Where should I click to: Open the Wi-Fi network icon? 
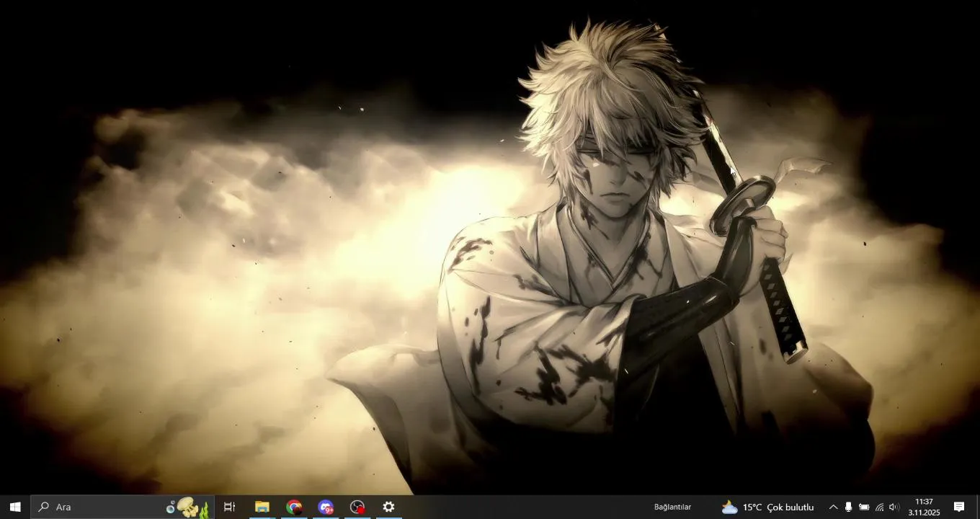(879, 507)
